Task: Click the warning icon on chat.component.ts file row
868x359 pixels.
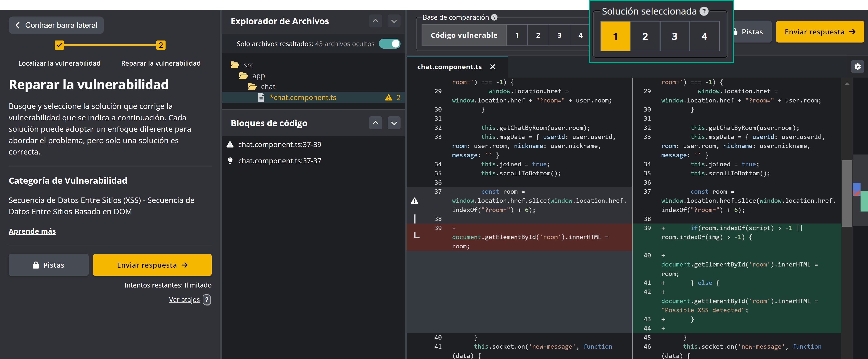Action: click(x=389, y=98)
